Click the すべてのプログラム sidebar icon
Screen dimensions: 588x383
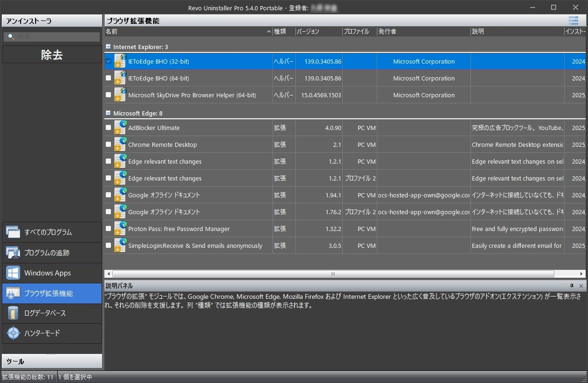[13, 232]
